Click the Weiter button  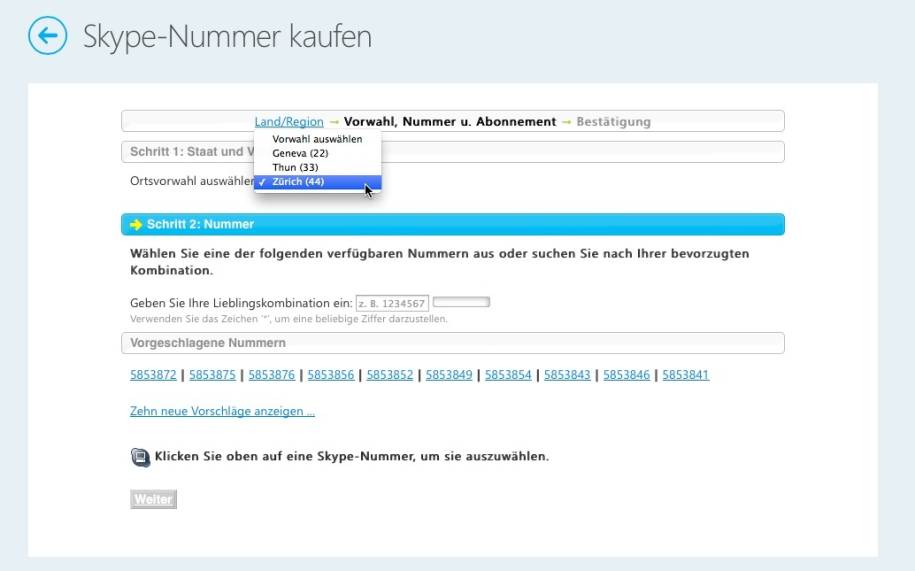(x=153, y=499)
